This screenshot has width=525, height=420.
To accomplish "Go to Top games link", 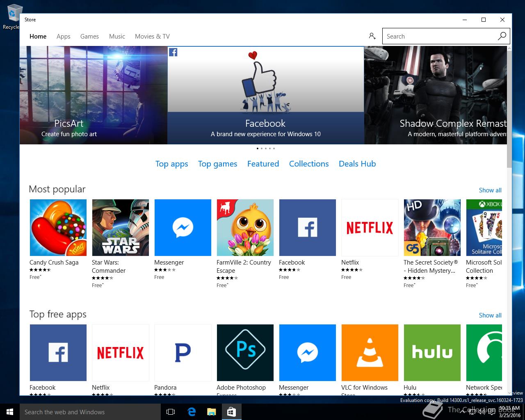I will [x=217, y=164].
